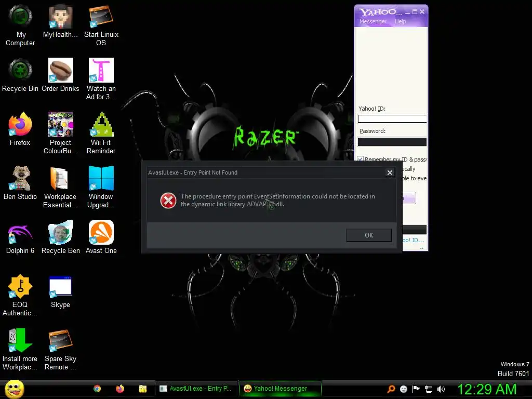Image resolution: width=532 pixels, height=399 pixels.
Task: Open the Help menu in Yahoo Messenger
Action: click(x=401, y=21)
